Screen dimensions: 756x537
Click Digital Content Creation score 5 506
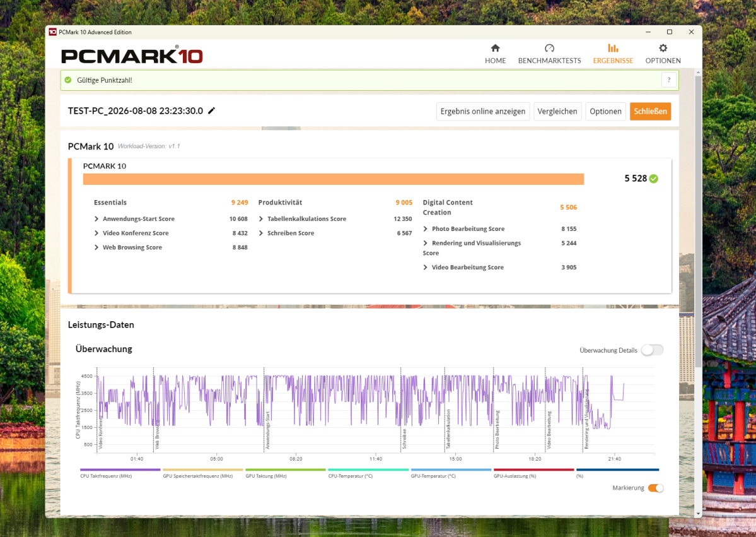point(569,208)
